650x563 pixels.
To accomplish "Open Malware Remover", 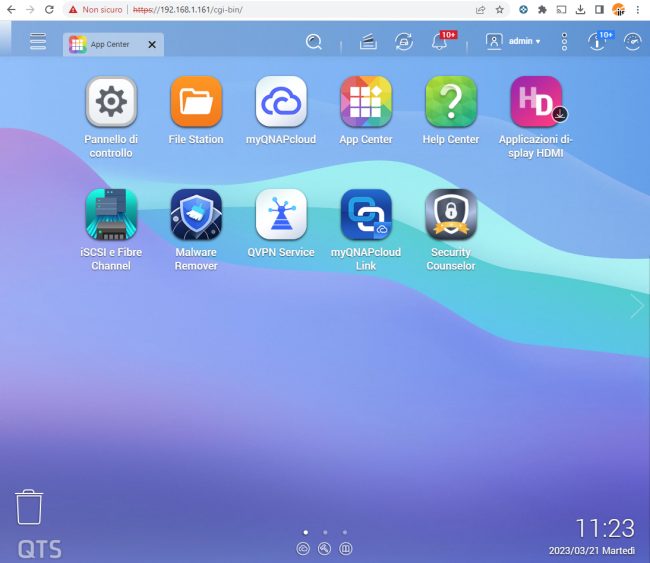I will 196,214.
